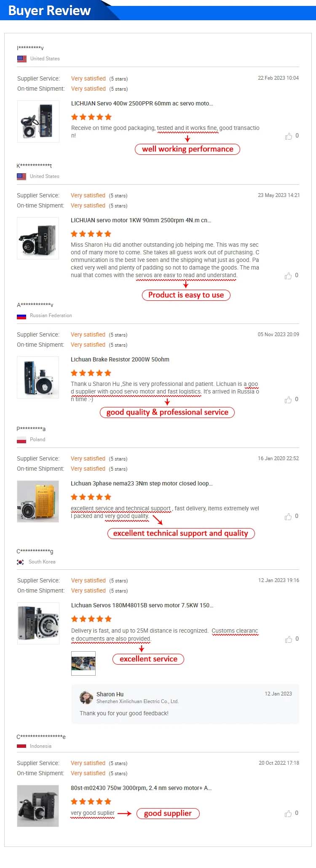
Task: Like the Indonesia buyer's review
Action: tap(288, 814)
